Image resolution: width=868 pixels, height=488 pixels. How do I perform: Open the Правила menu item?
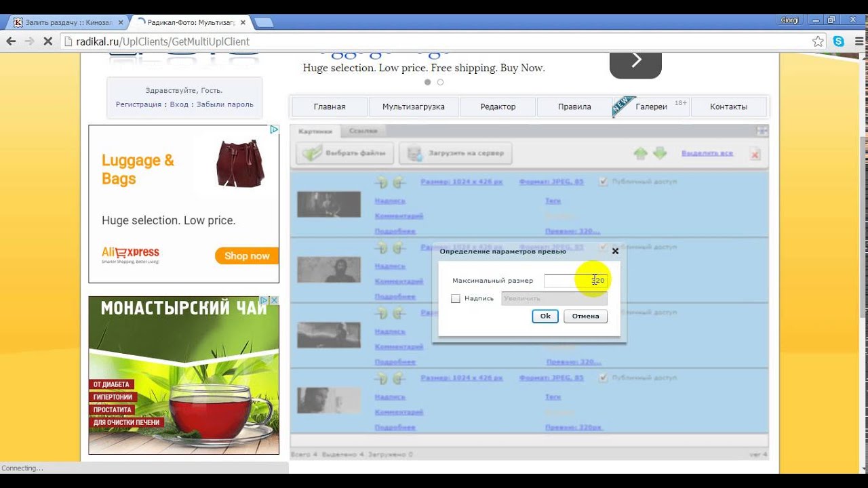[x=574, y=106]
